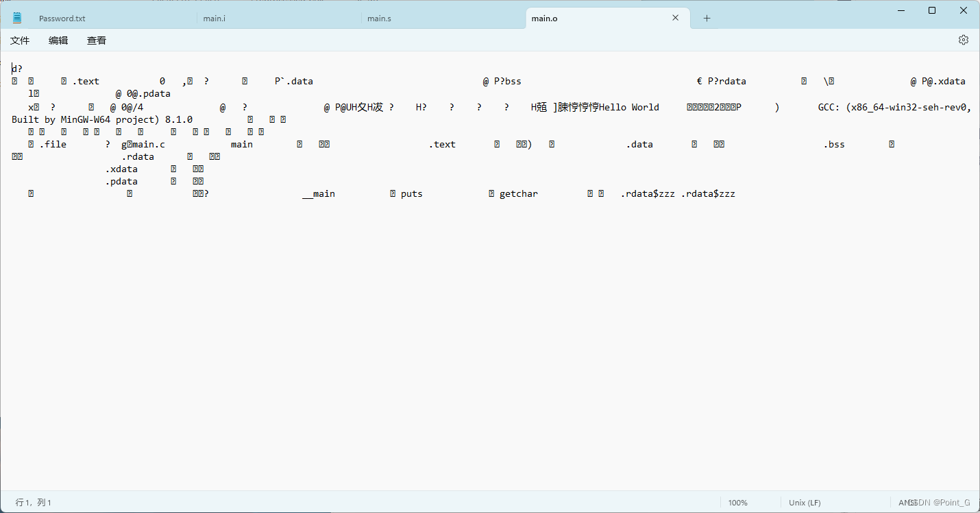Click the getchar symbol text
The image size is (980, 513).
click(x=519, y=194)
